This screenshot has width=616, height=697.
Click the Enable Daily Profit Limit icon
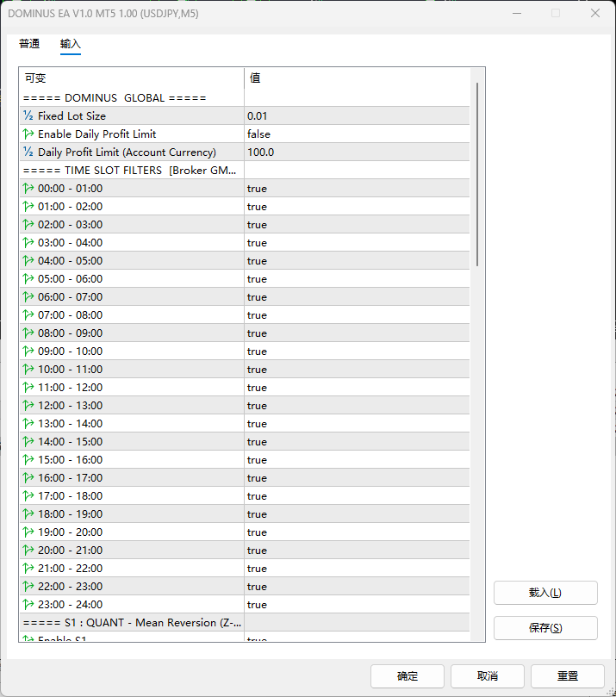click(28, 134)
